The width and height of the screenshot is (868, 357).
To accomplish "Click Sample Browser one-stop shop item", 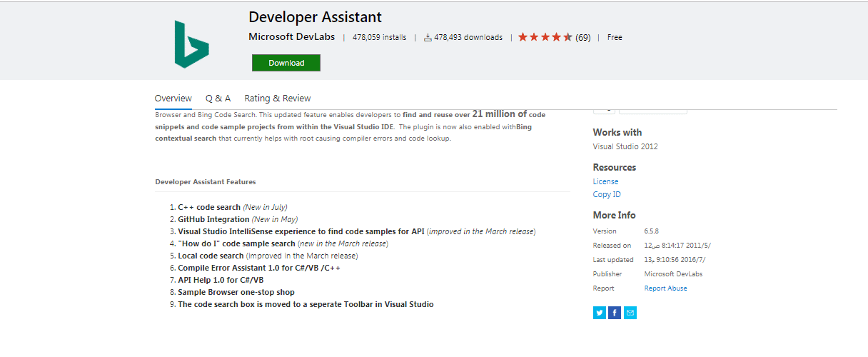I will (236, 292).
